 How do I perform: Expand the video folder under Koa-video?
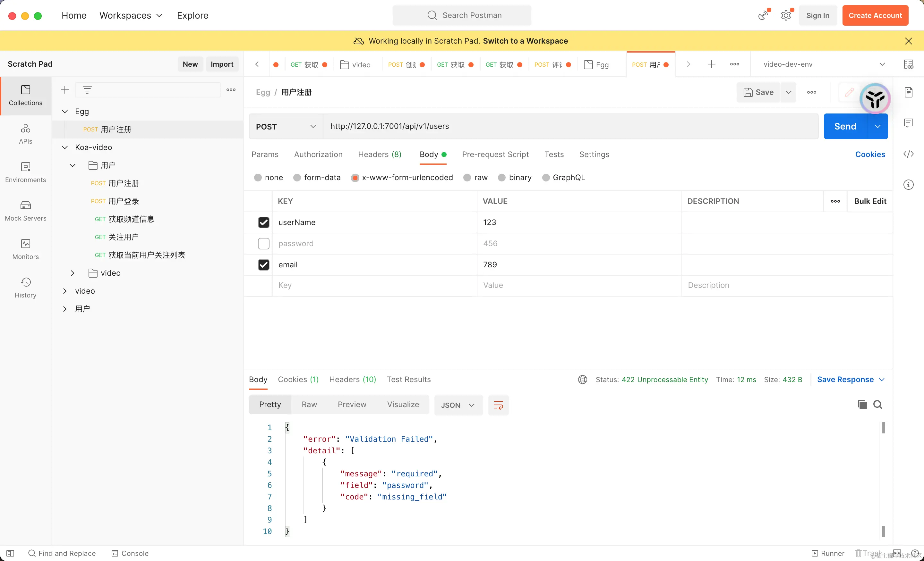pyautogui.click(x=73, y=273)
